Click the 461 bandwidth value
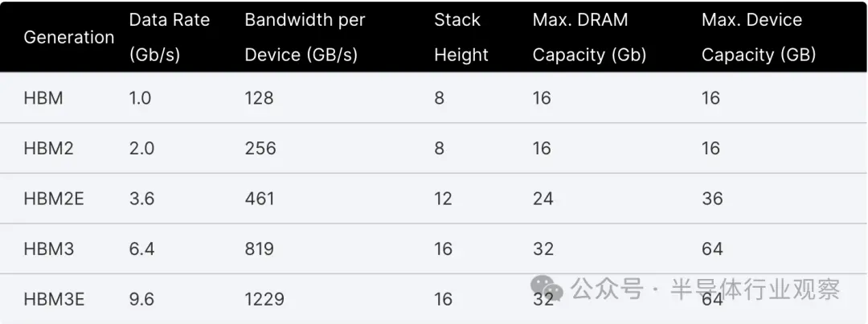868x324 pixels. [x=260, y=199]
